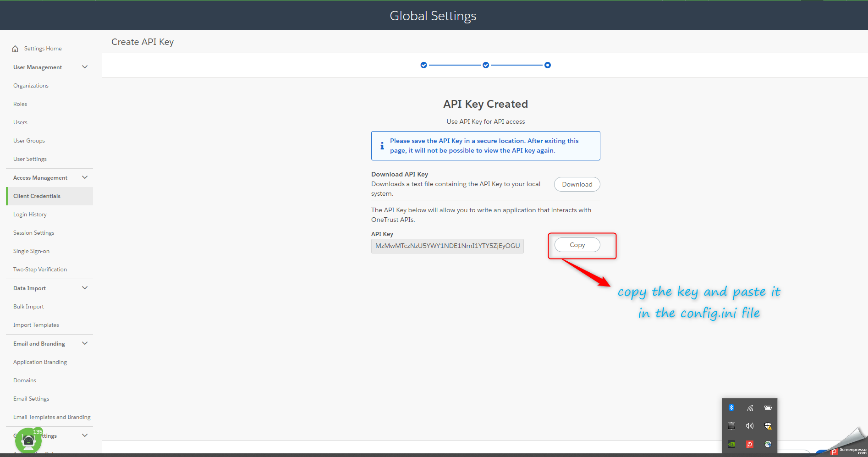Screen dimensions: 868x457
Task: Click the battery power tray icon
Action: pyautogui.click(x=768, y=407)
